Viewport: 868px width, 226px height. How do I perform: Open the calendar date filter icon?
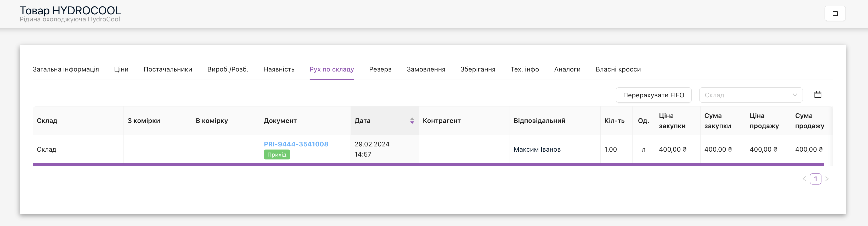point(818,95)
